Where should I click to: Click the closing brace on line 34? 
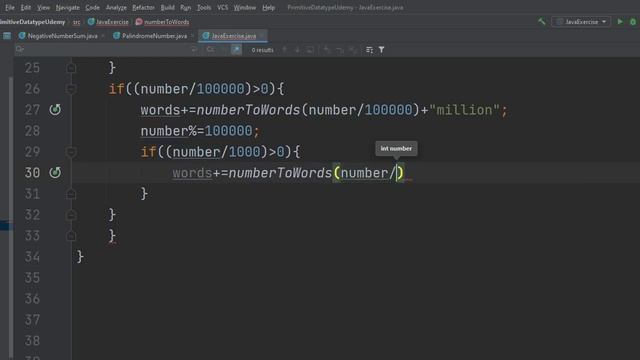click(80, 257)
